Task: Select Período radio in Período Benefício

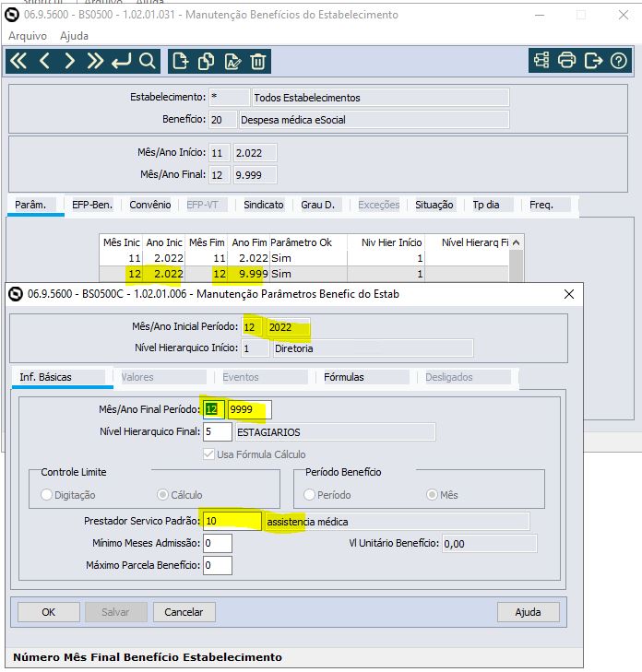Action: [x=309, y=495]
